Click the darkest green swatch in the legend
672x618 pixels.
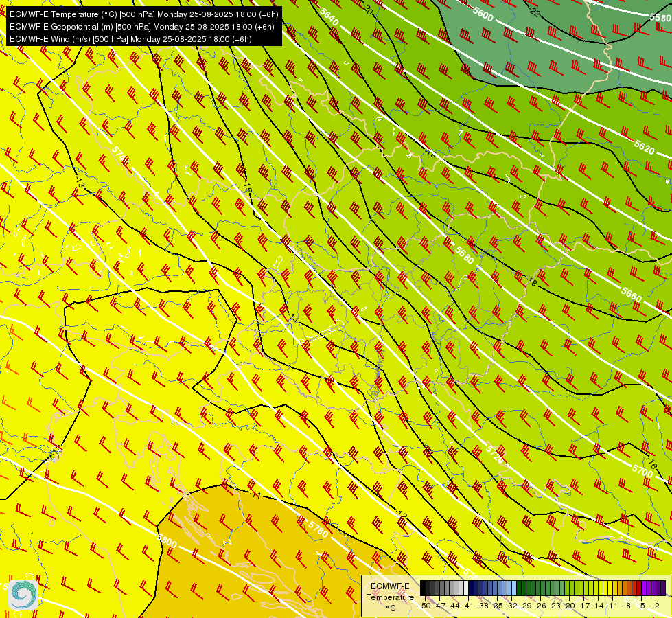(x=519, y=588)
